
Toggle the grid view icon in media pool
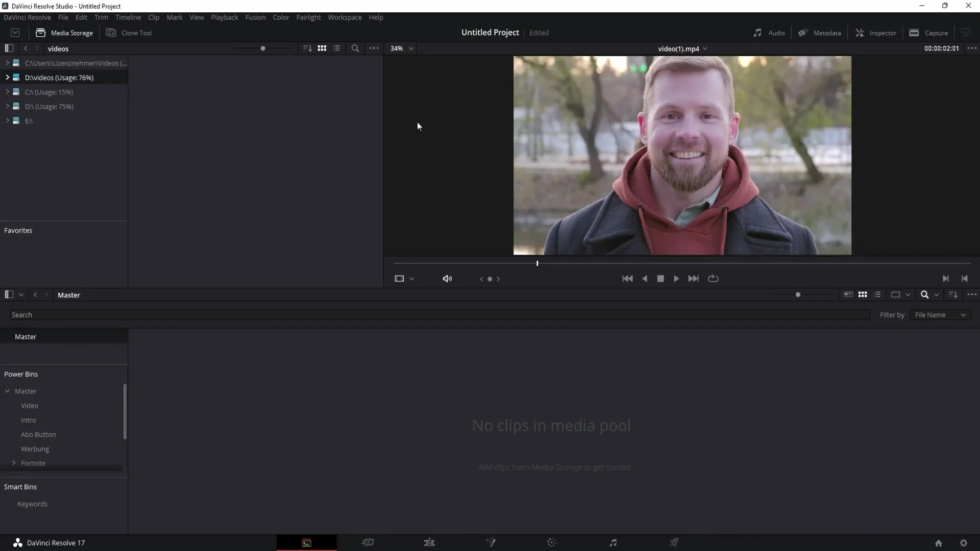click(x=862, y=295)
